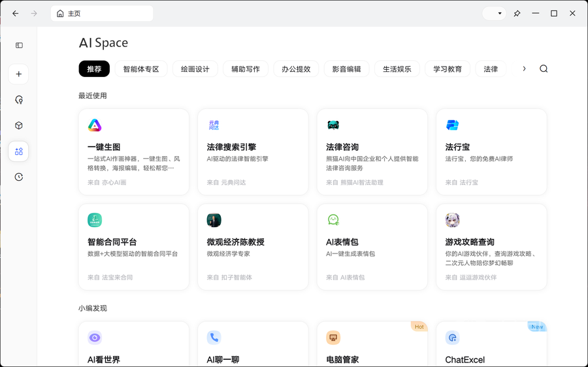Open the cube icon in the sidebar
The image size is (588, 367).
(19, 125)
